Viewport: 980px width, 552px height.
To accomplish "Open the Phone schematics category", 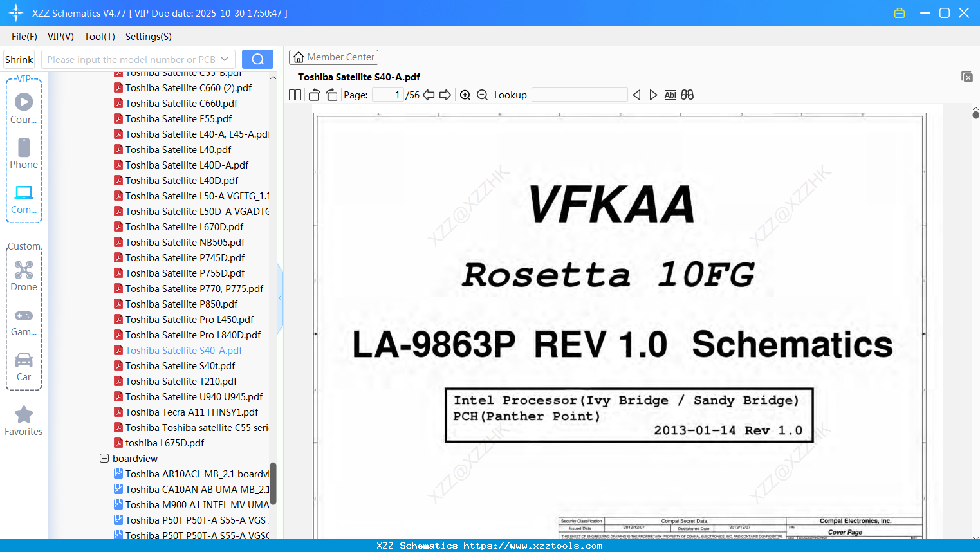I will point(24,153).
